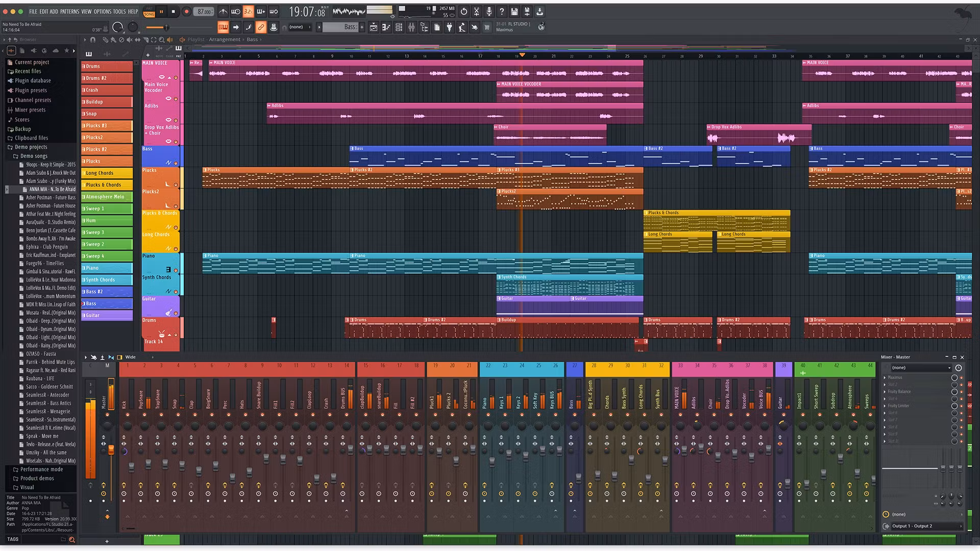
Task: Open Plugin database in browser
Action: 33,81
